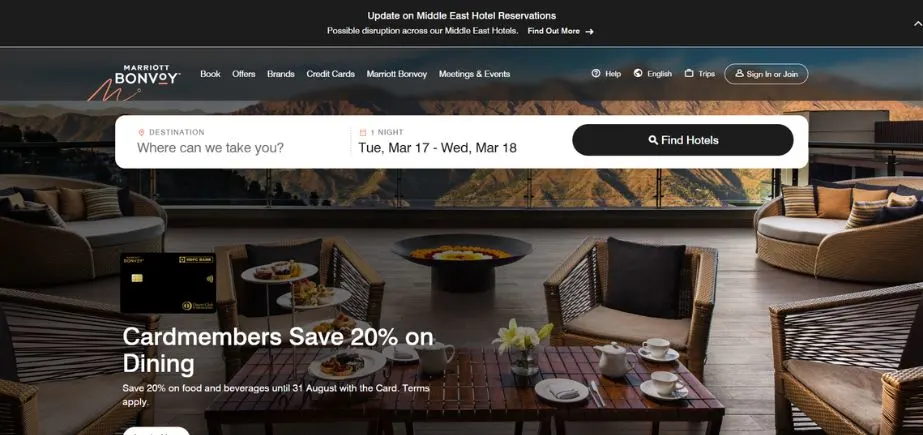Image resolution: width=923 pixels, height=435 pixels.
Task: Open the Offers menu
Action: click(x=244, y=74)
